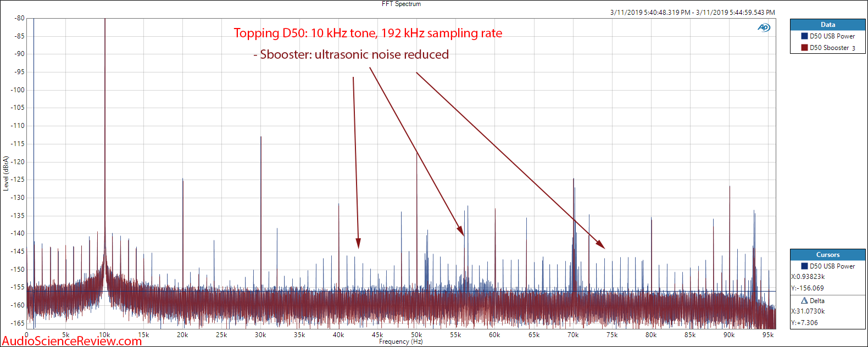
Task: Click the 75k frequency tick label
Action: click(x=612, y=335)
